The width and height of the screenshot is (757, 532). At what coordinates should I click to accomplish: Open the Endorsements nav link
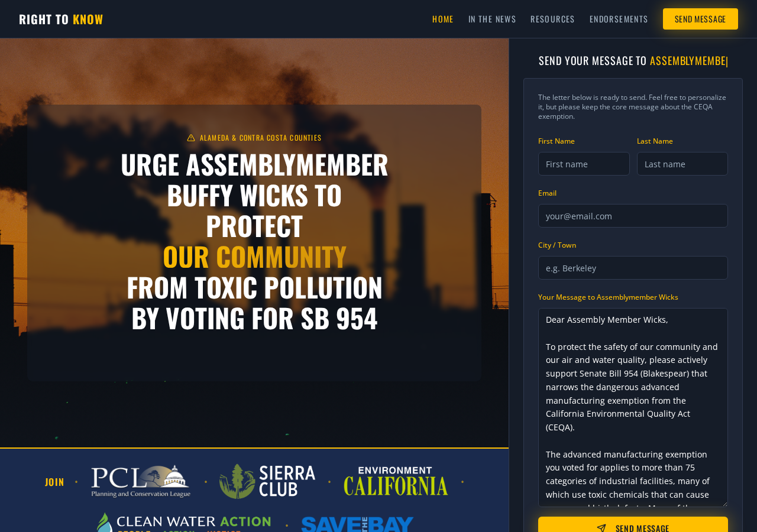[619, 19]
